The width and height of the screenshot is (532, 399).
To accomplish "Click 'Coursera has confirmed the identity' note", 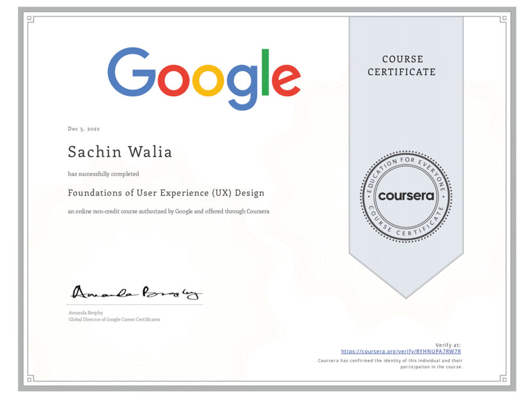I will 390,364.
